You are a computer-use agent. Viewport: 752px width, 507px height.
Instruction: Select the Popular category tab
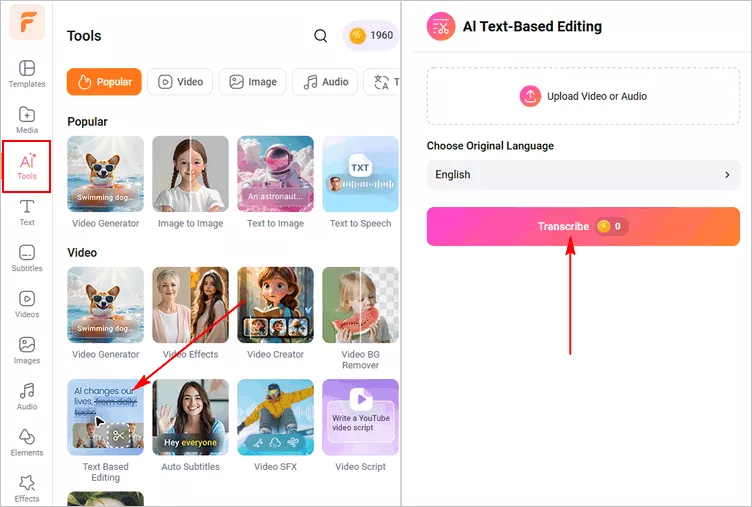[x=104, y=82]
